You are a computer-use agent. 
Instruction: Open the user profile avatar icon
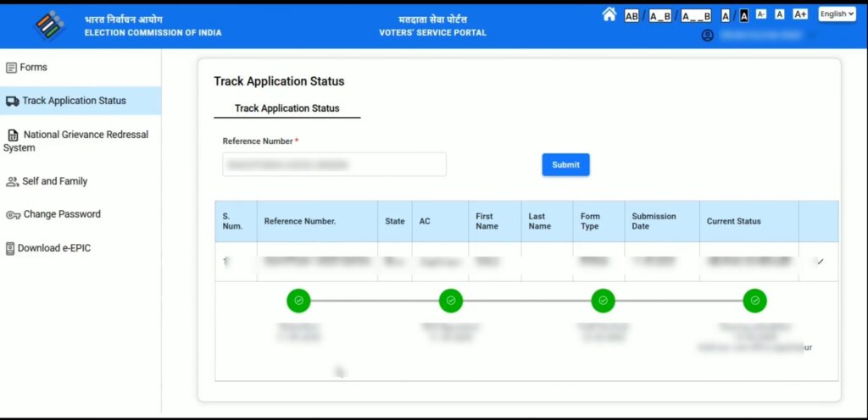(708, 36)
